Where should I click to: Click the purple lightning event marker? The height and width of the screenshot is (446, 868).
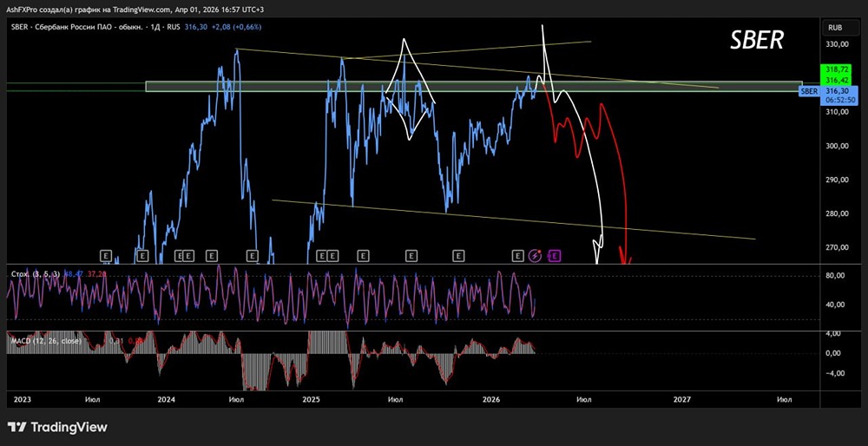[535, 256]
